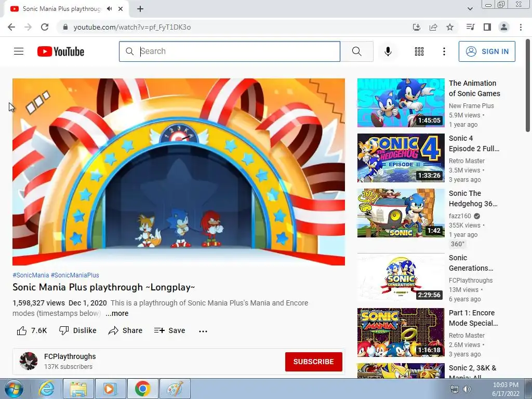View site info lock icon

tap(65, 27)
